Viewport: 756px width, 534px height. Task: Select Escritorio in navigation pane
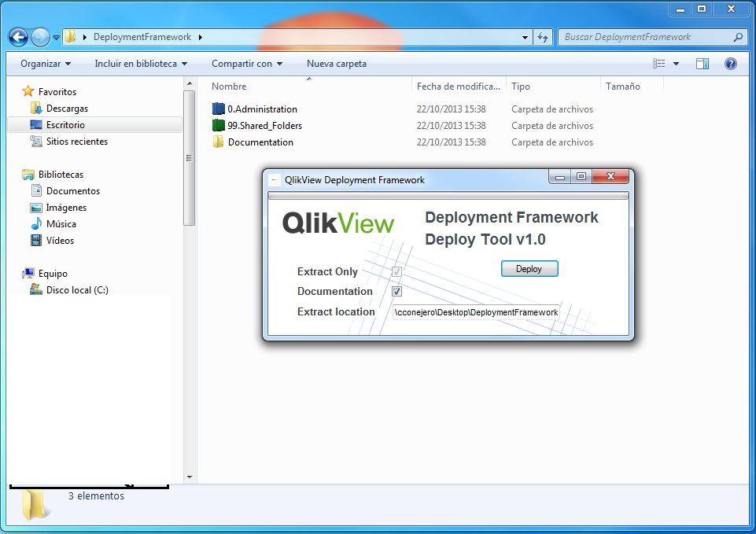pos(65,125)
